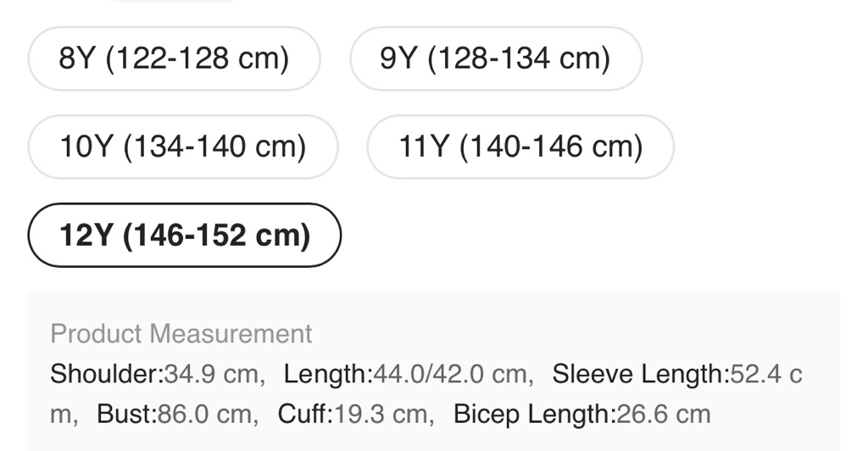Click the selected 12Y (146-152 cm) size

pyautogui.click(x=184, y=235)
